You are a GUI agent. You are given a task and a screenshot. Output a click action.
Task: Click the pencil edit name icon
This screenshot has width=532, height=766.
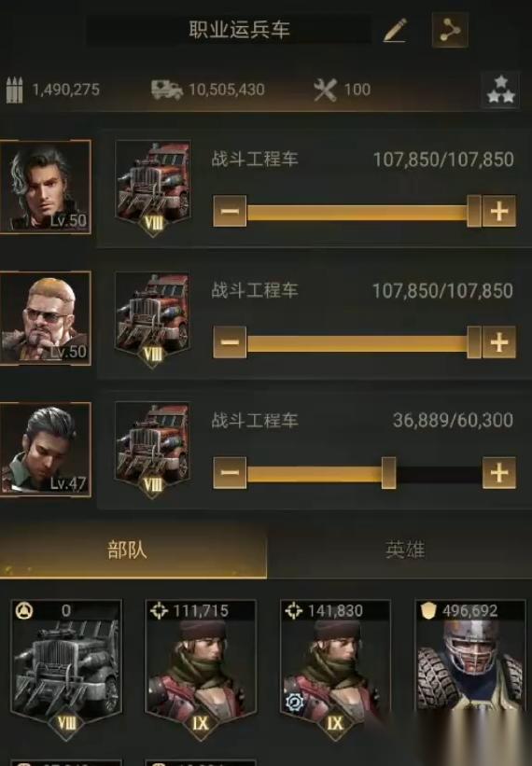395,30
